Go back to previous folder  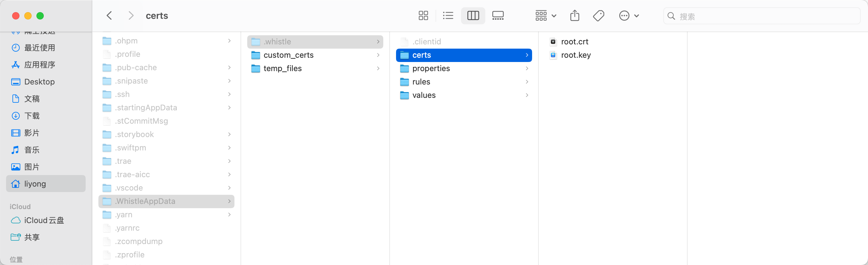click(109, 16)
